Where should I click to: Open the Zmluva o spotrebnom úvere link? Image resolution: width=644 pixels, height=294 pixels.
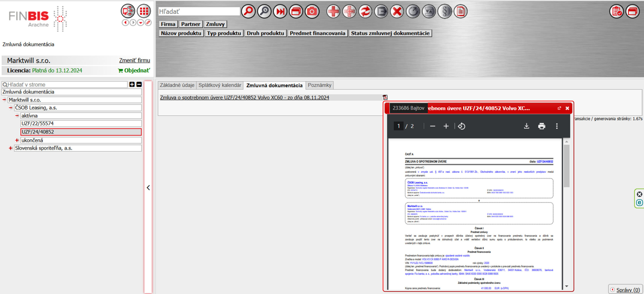(x=245, y=98)
